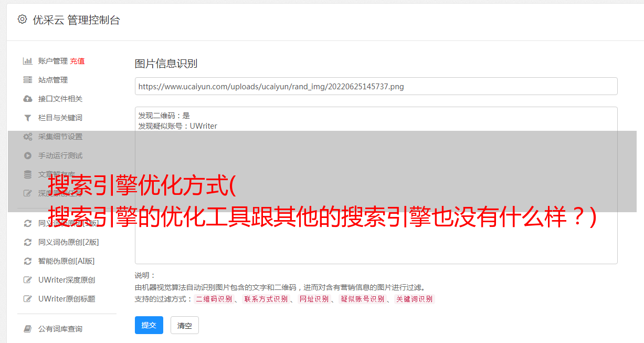Click the 网址识别 tag

314,299
